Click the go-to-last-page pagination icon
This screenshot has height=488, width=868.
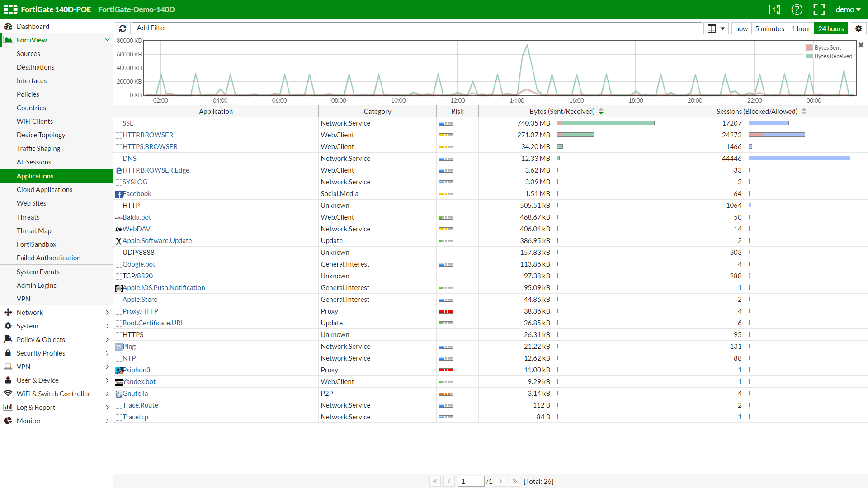point(514,482)
